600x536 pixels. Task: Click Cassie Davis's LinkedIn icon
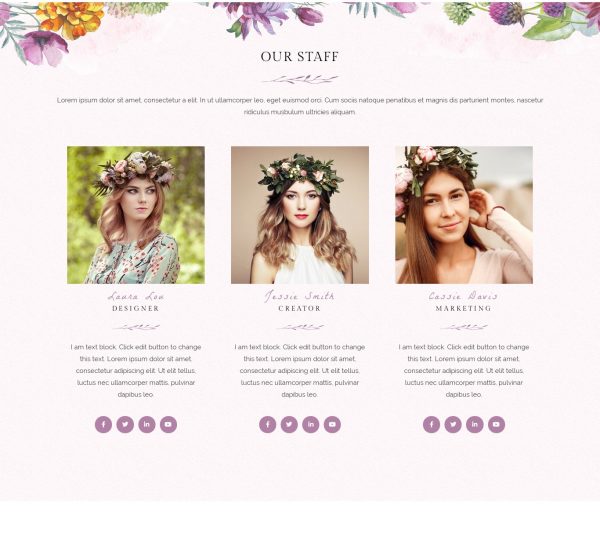474,424
